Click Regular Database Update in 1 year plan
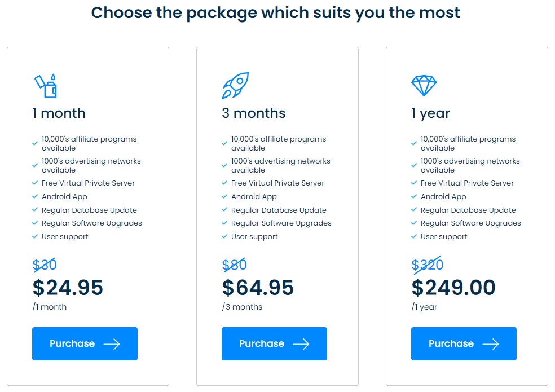Screen dimensions: 555x392 (x=468, y=210)
